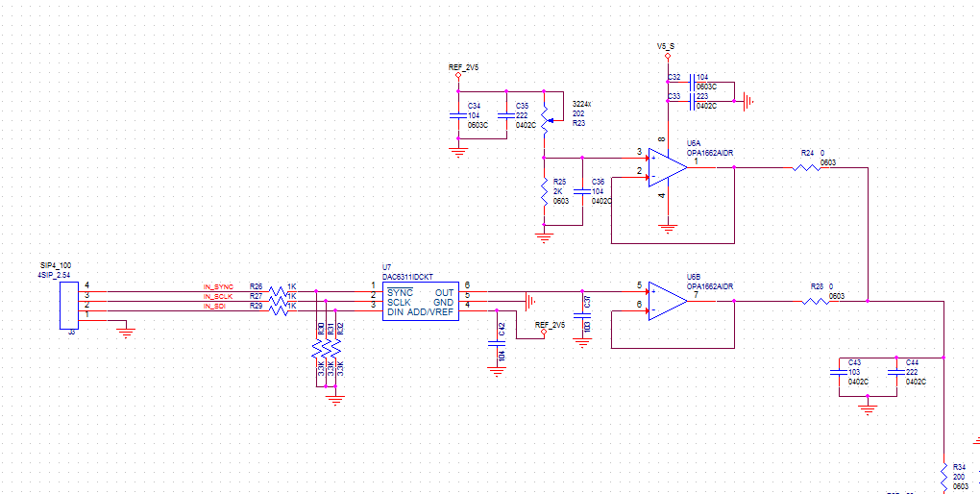Select the C32 capacitor near V5_S

[x=691, y=82]
